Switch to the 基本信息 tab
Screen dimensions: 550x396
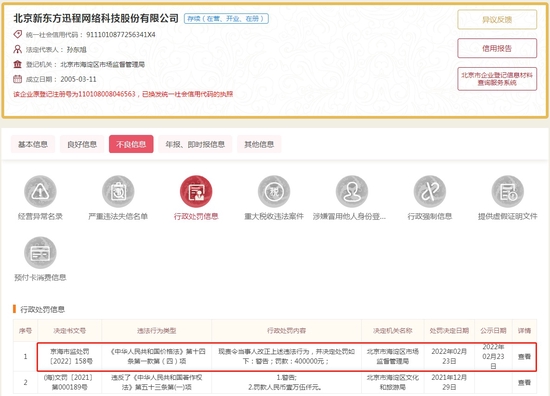click(x=33, y=144)
